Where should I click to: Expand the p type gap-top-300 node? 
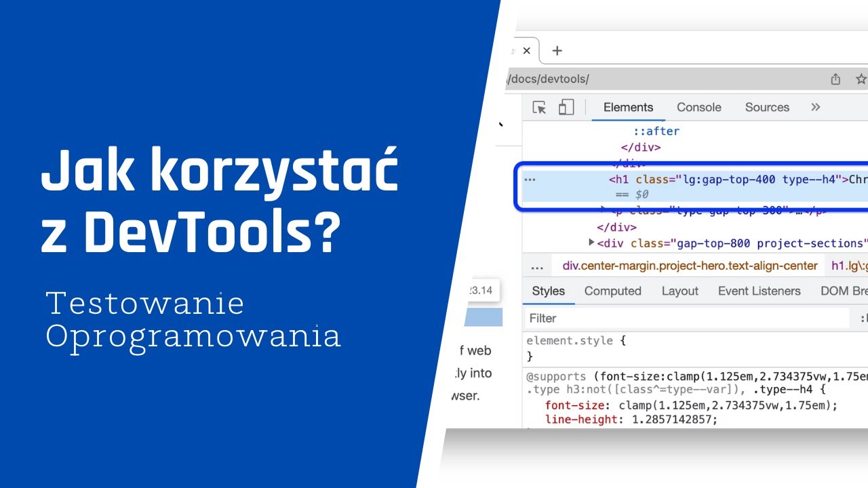coord(604,209)
